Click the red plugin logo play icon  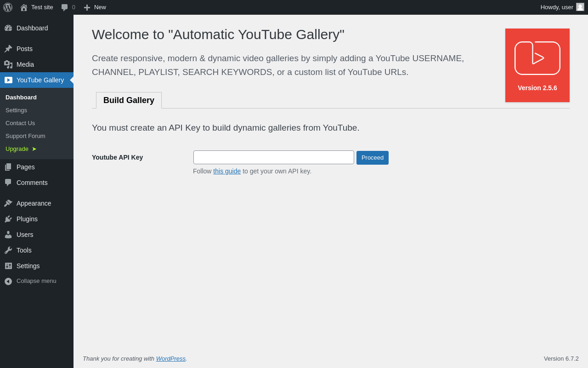[537, 58]
